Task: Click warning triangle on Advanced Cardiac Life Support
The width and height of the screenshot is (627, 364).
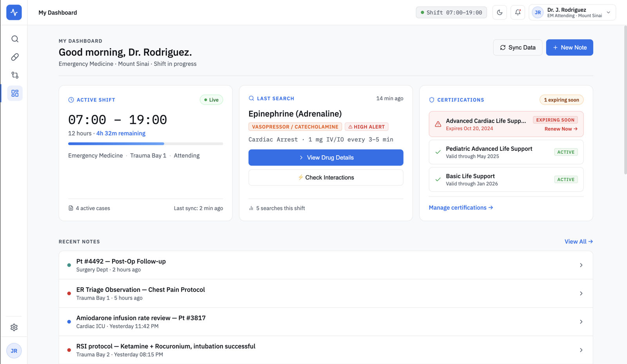Action: (x=438, y=124)
